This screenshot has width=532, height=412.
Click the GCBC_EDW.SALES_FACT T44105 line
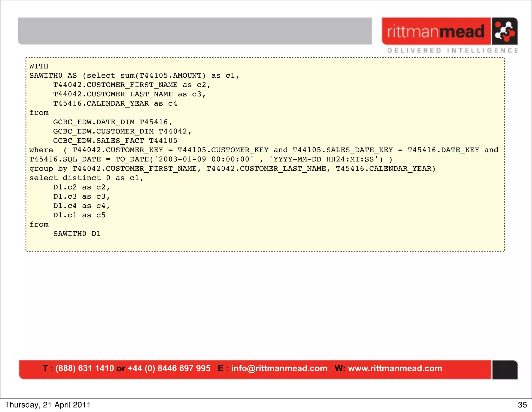[115, 141]
